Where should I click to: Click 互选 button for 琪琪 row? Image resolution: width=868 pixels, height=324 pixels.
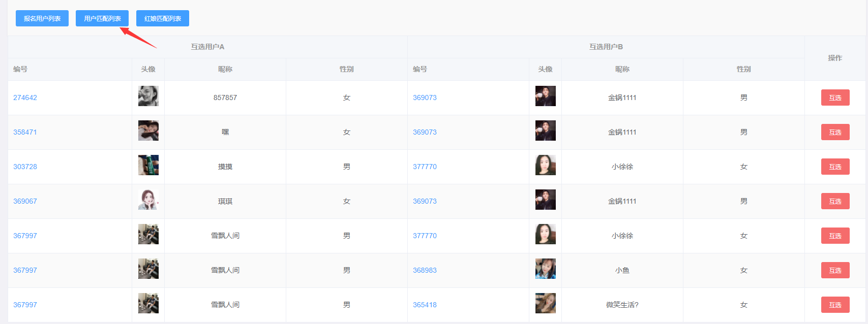pyautogui.click(x=835, y=201)
